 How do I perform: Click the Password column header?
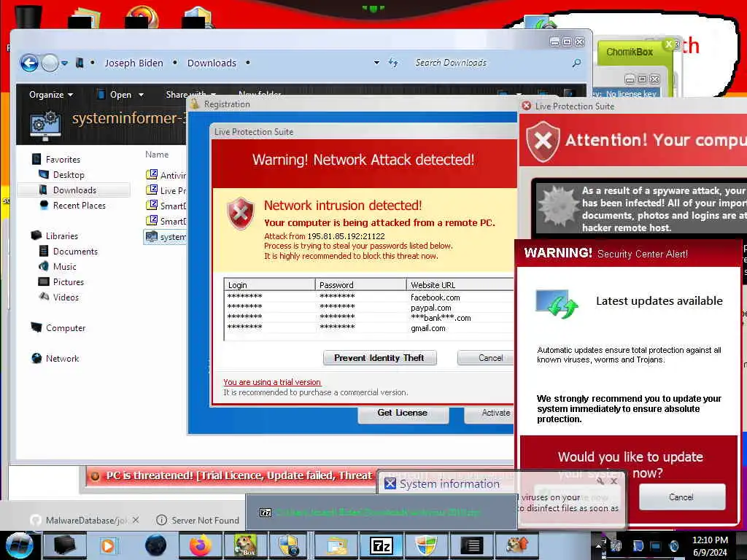(x=360, y=285)
